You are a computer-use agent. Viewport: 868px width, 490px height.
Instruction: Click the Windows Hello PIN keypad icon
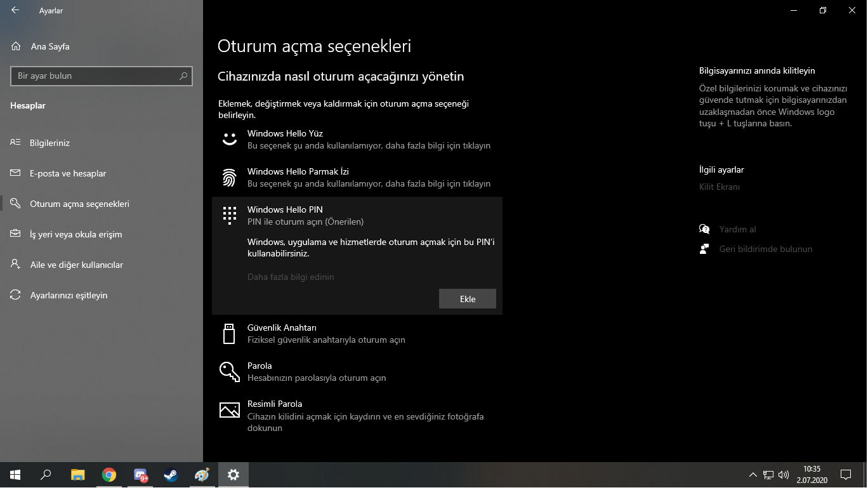229,215
